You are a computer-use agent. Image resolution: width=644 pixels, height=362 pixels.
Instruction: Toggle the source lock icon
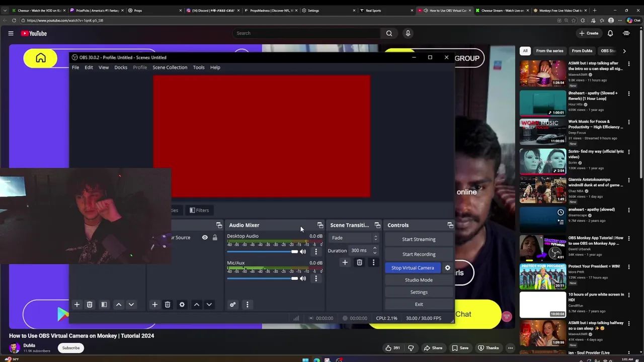pyautogui.click(x=215, y=237)
